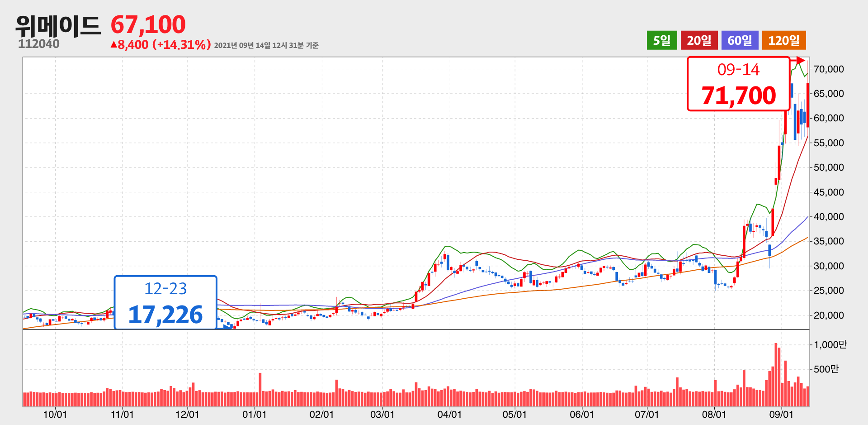This screenshot has height=425, width=868.
Task: Click the 07/01 date axis label
Action: (x=647, y=414)
